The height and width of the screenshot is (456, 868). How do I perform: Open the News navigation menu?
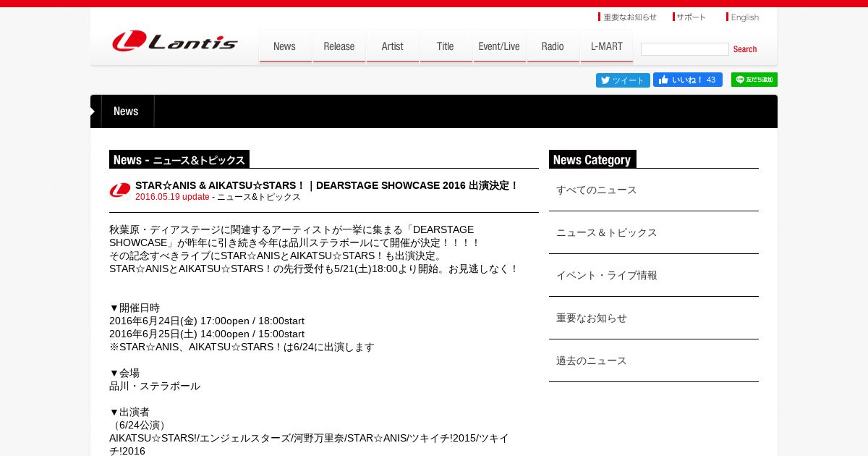click(x=285, y=46)
